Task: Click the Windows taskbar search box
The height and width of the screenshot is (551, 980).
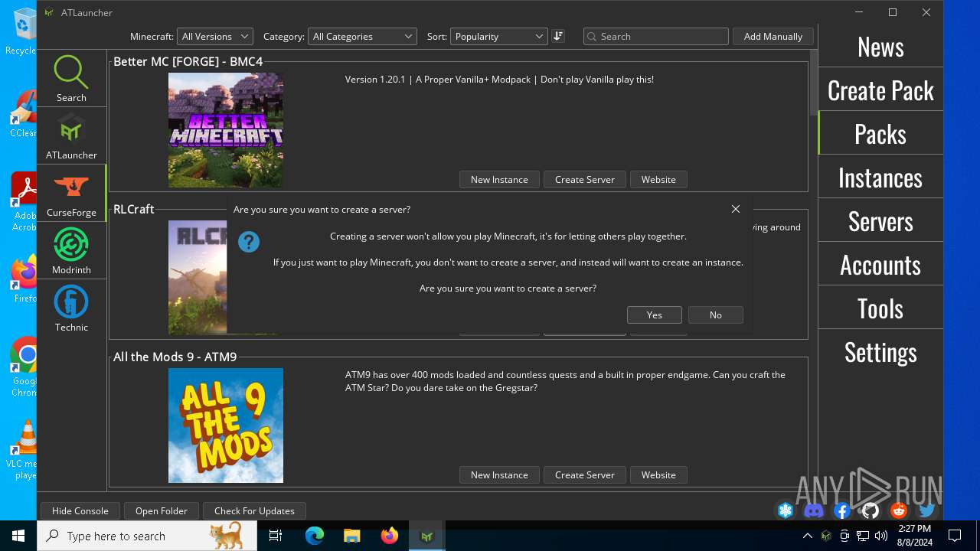Action: 147,536
